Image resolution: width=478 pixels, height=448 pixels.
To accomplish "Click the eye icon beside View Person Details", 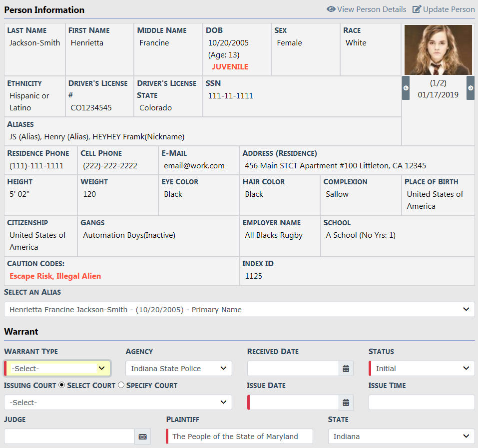I will (x=331, y=9).
